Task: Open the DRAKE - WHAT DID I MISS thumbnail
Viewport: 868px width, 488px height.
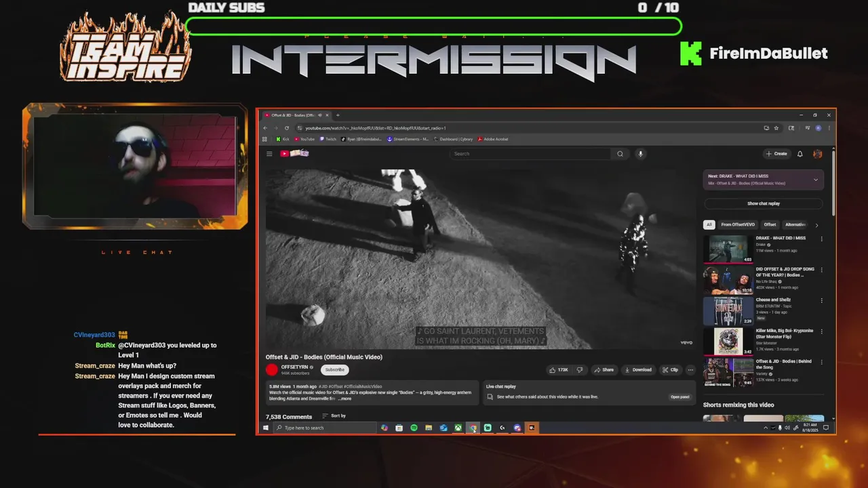Action: (728, 249)
